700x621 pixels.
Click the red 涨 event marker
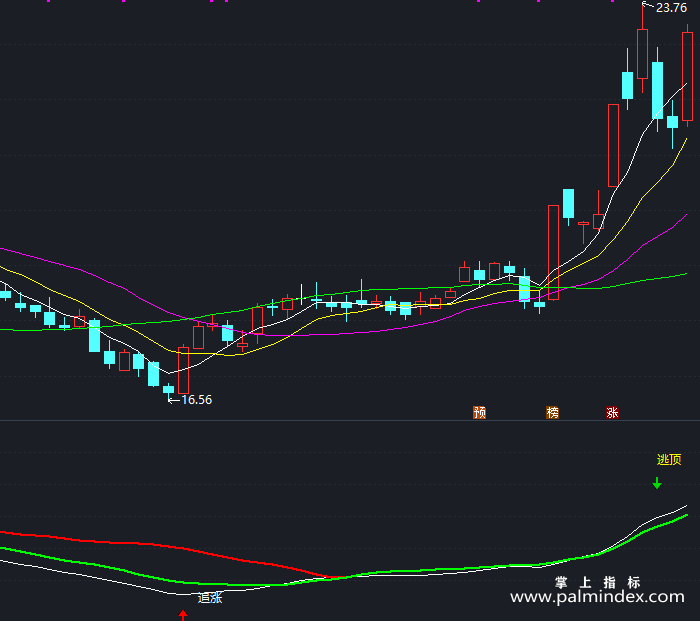click(612, 413)
